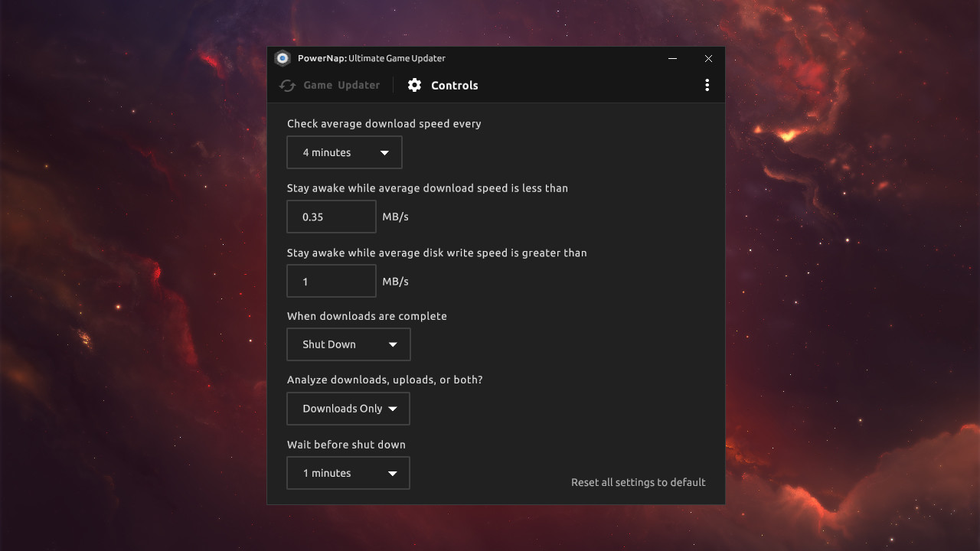Open the Wait before shut down dropdown
This screenshot has height=551, width=980.
348,473
